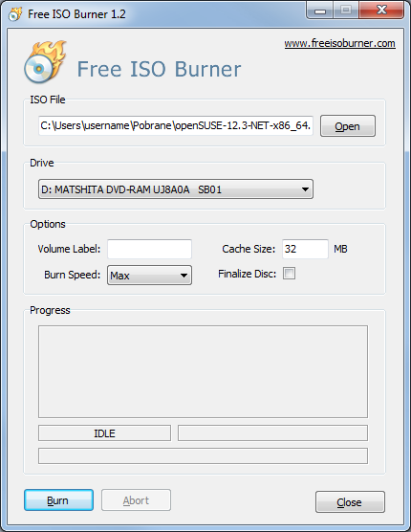Click the Close button at bottom
Screen dimensions: 411x532
(x=350, y=501)
